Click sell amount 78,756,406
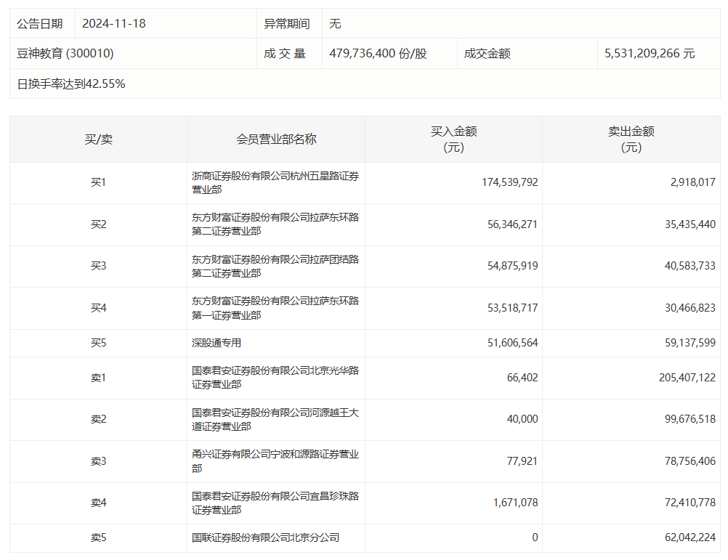This screenshot has height=560, width=728. coord(690,462)
